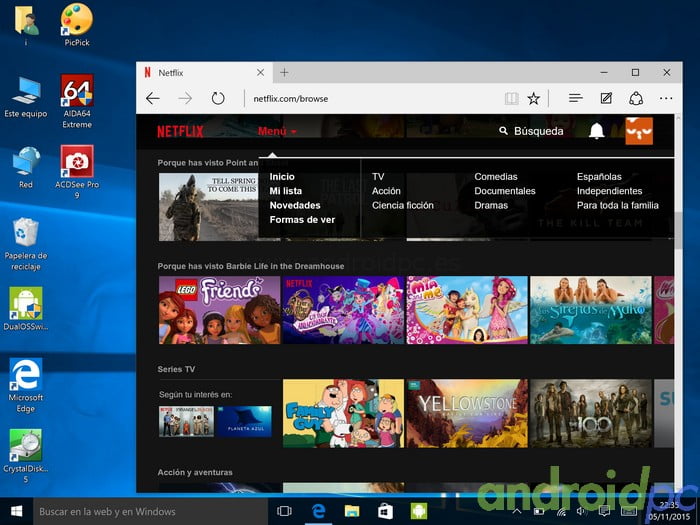This screenshot has width=700, height=525.
Task: Select Mi lista in the menu
Action: [286, 191]
